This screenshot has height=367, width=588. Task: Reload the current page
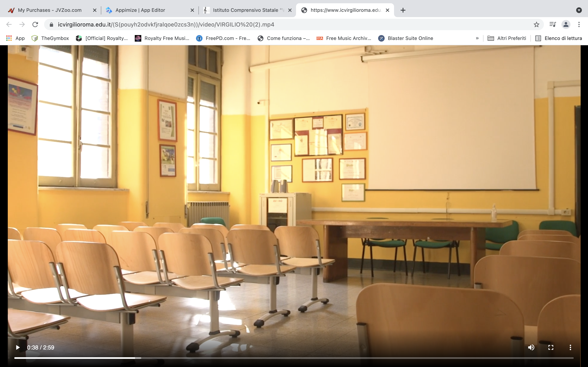(35, 24)
